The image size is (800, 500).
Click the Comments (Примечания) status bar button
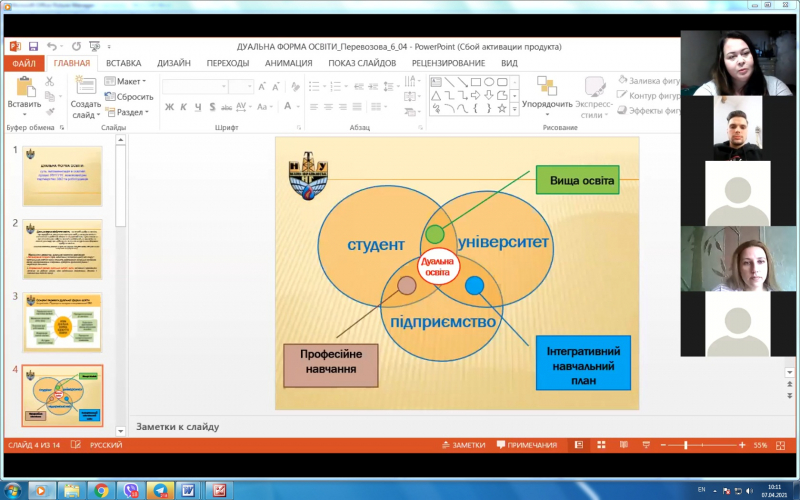click(x=525, y=445)
